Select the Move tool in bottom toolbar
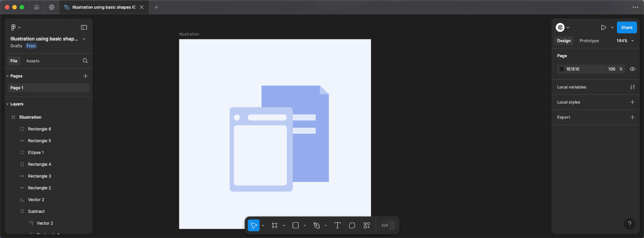This screenshot has height=238, width=644. (254, 226)
